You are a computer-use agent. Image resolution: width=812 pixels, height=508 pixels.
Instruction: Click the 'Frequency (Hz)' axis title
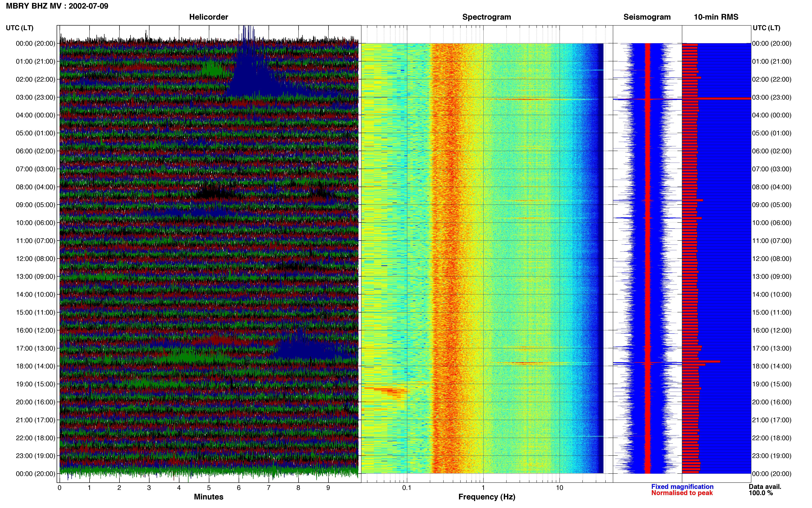487,497
